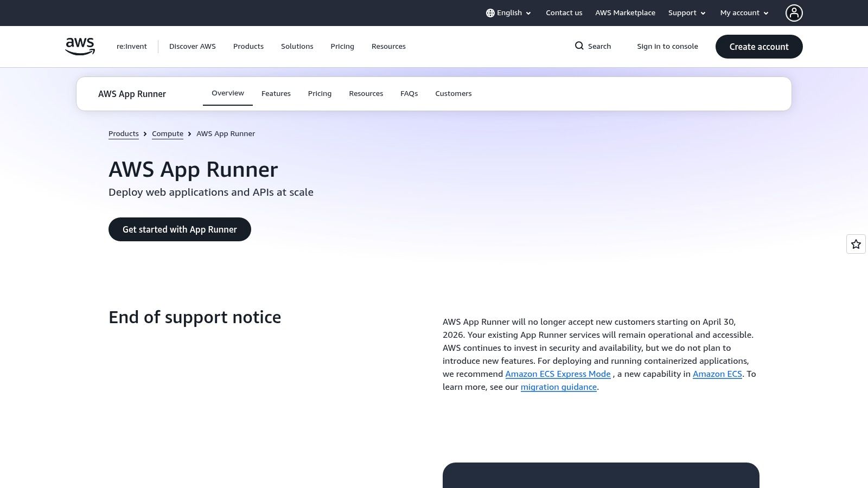The width and height of the screenshot is (868, 488).
Task: Open Solutions menu
Action: 297,47
